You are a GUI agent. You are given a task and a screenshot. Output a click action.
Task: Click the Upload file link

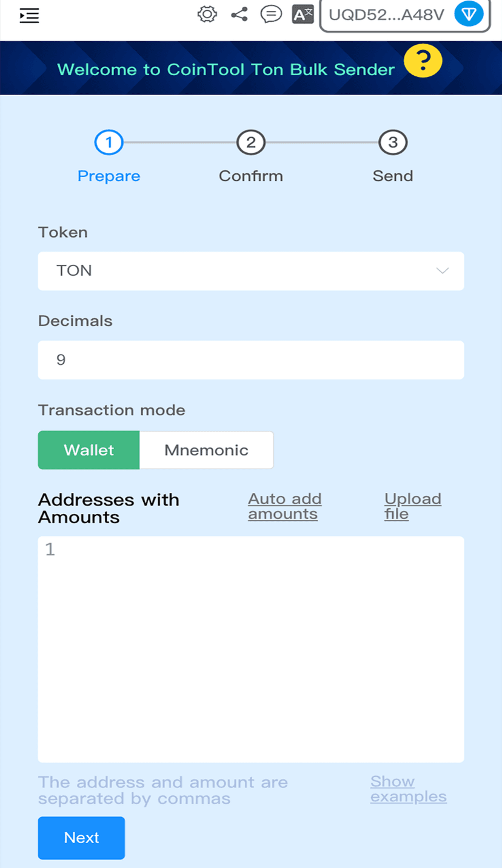pos(412,506)
